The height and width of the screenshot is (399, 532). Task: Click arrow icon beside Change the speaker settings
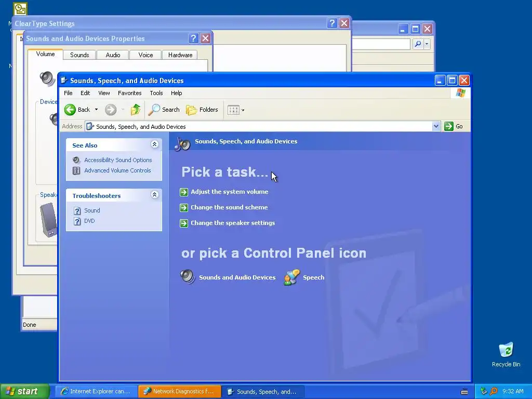pos(184,223)
